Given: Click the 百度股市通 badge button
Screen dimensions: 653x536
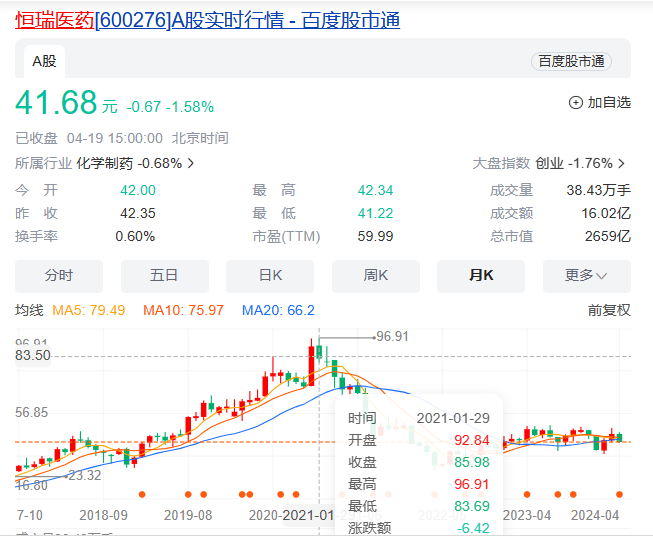Looking at the screenshot, I should (571, 62).
